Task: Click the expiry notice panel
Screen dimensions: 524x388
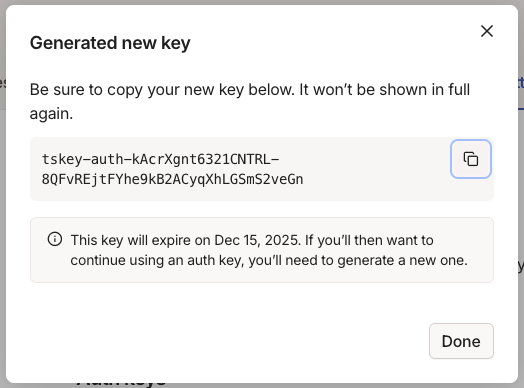Action: [x=262, y=250]
